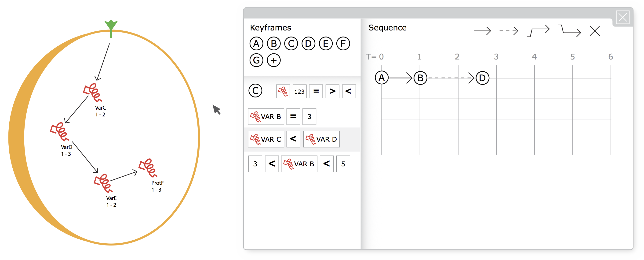Click the VarD protein node
644x260 pixels.
pos(59,132)
